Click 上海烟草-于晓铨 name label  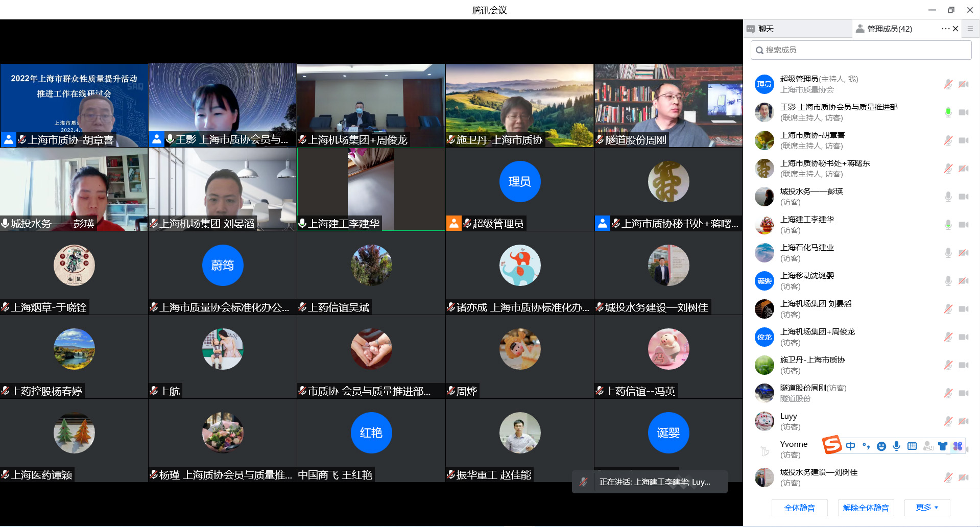pyautogui.click(x=49, y=307)
